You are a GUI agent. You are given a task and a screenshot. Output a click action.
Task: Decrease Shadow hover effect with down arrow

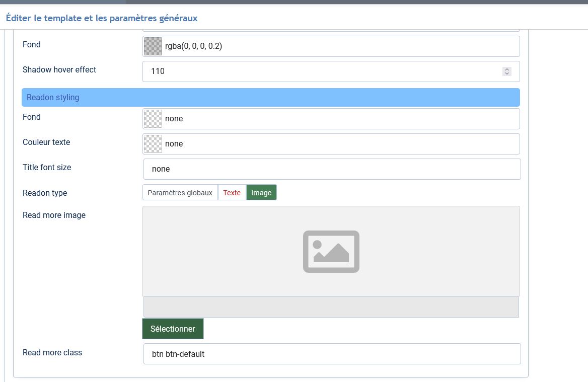coord(507,73)
